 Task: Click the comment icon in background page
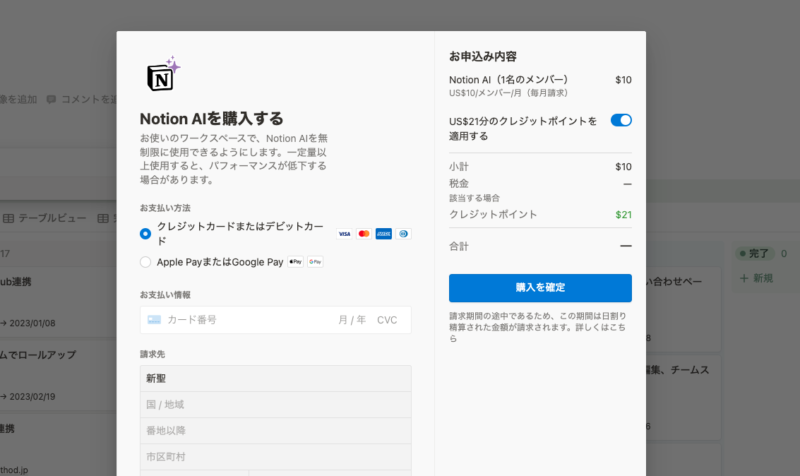click(51, 99)
